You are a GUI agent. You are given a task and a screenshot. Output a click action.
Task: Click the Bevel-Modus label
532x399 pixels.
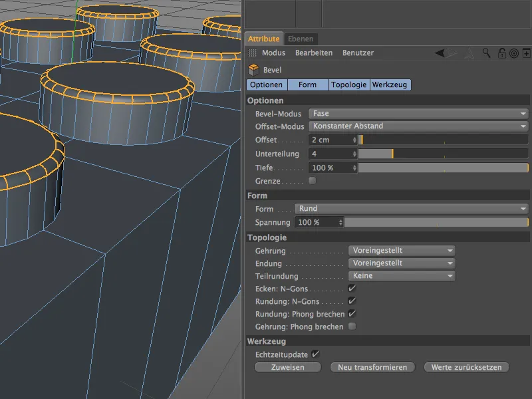tap(278, 114)
